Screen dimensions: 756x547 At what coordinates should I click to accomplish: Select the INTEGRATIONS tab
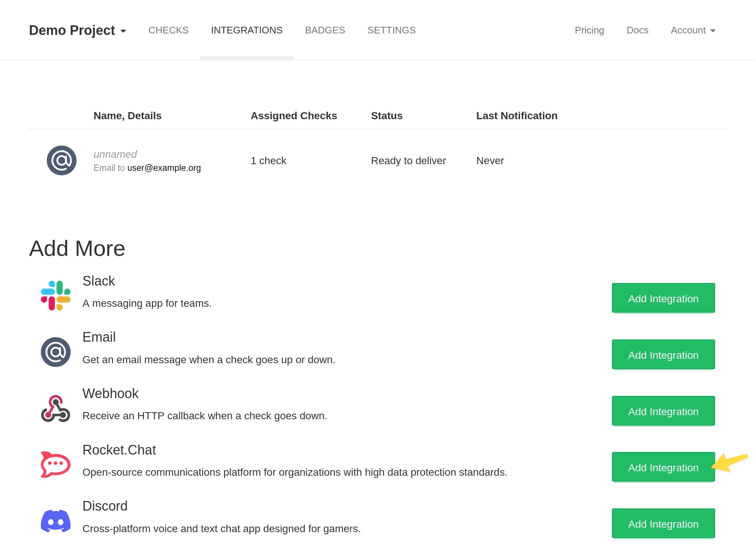(247, 30)
